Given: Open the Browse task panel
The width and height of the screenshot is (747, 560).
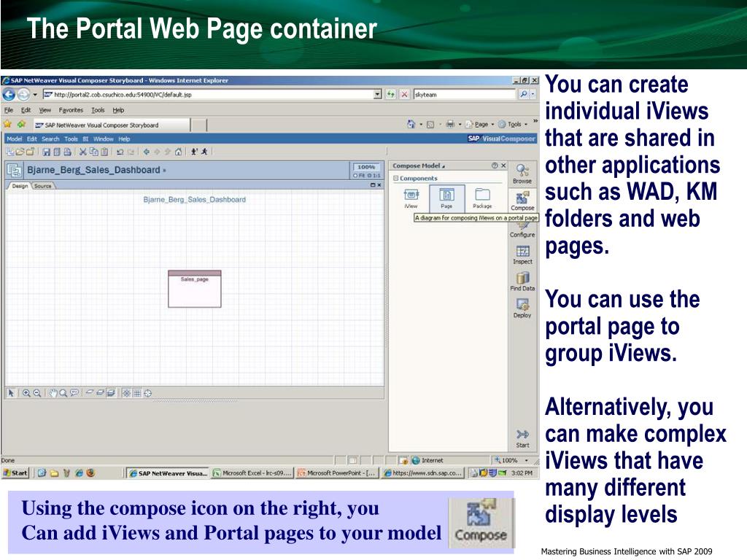Looking at the screenshot, I should [522, 174].
